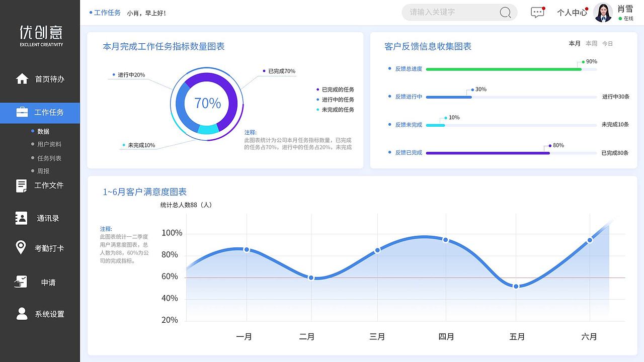Open 考勤打卡 sidebar menu

(49, 248)
